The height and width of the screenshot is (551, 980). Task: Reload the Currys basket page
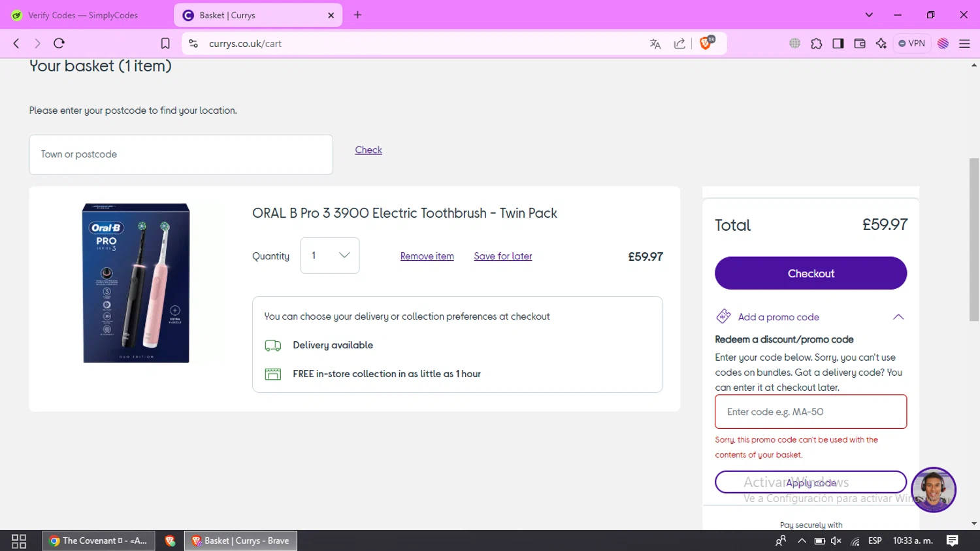click(x=59, y=43)
